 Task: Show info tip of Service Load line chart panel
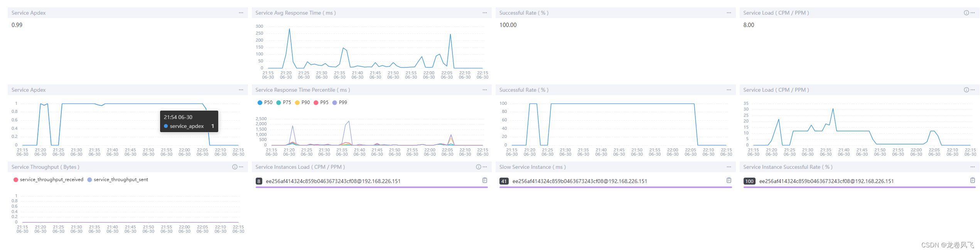[966, 90]
